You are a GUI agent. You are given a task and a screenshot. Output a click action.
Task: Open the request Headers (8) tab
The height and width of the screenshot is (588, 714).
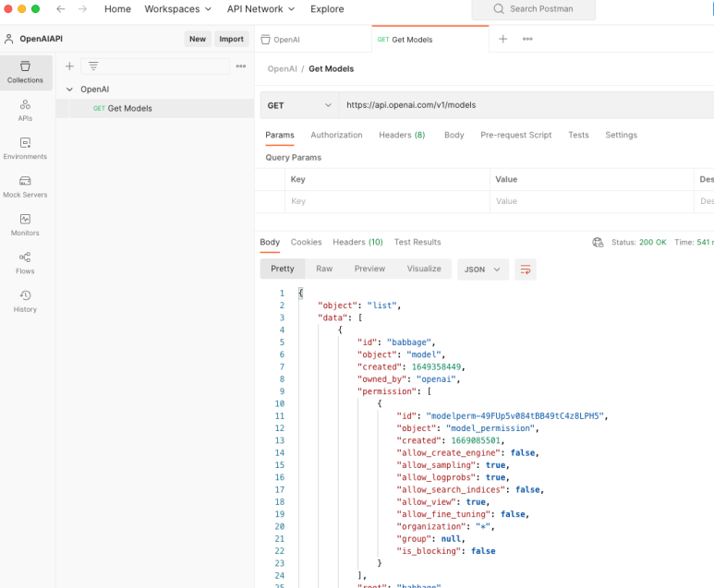(402, 135)
